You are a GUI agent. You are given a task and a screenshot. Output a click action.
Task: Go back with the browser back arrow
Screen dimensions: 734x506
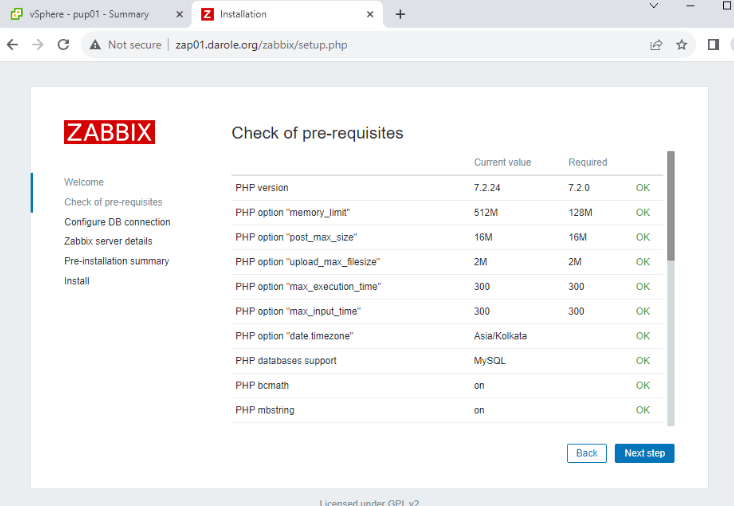(13, 44)
